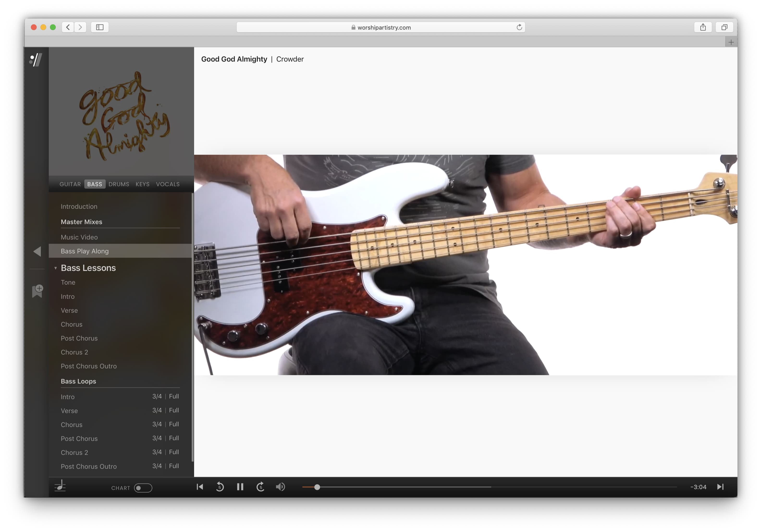Open the Tone bass lesson
The width and height of the screenshot is (761, 532).
click(x=68, y=282)
